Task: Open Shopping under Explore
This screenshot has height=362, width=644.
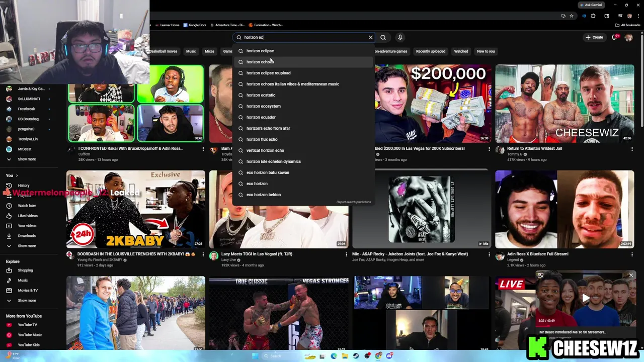Action: click(x=25, y=270)
